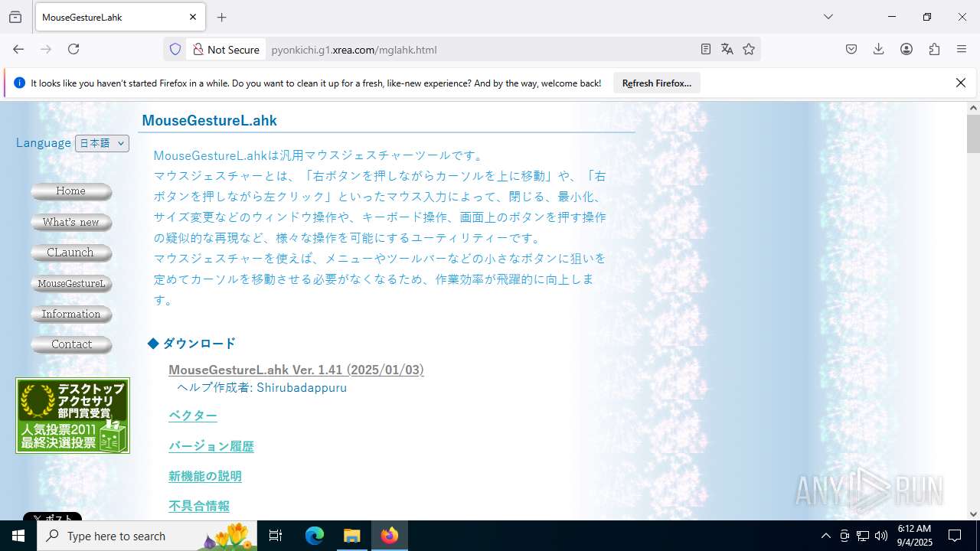Bookmark this page with star icon
The width and height of the screenshot is (980, 551).
coord(749,49)
